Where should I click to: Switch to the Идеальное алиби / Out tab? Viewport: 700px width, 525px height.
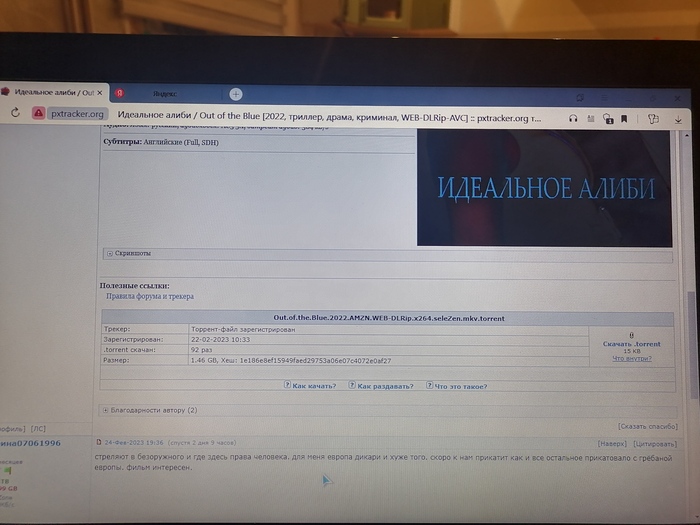[x=54, y=93]
